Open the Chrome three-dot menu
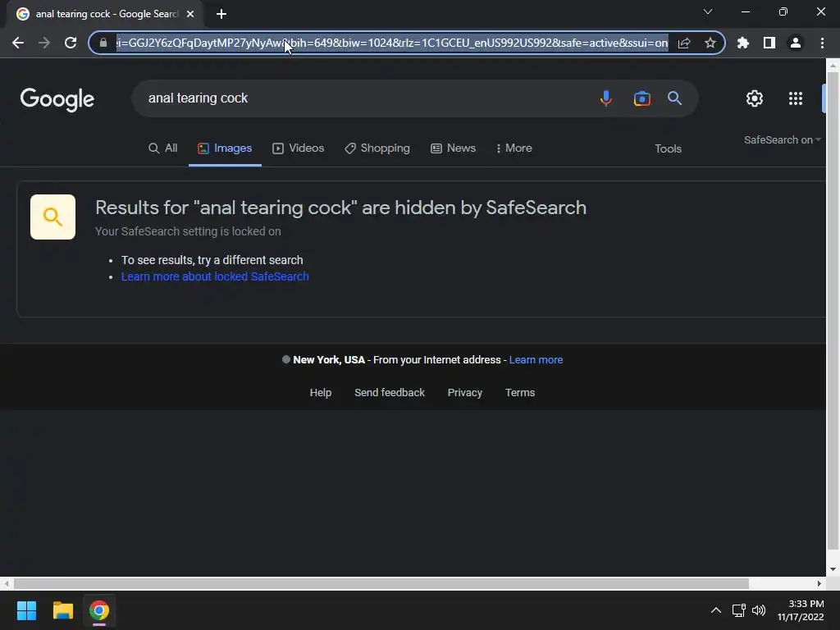Screen dimensions: 840x630 tap(822, 43)
